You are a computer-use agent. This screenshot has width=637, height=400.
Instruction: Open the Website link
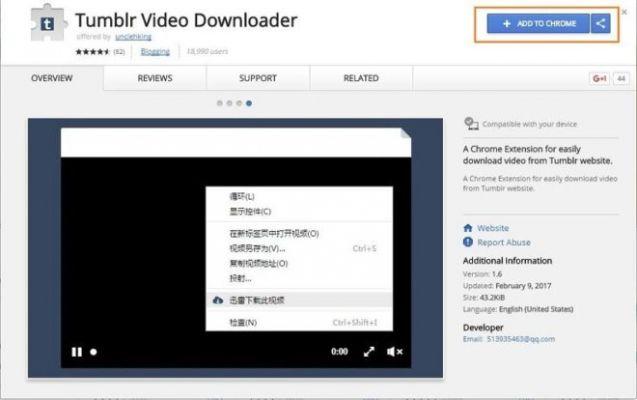tap(493, 228)
